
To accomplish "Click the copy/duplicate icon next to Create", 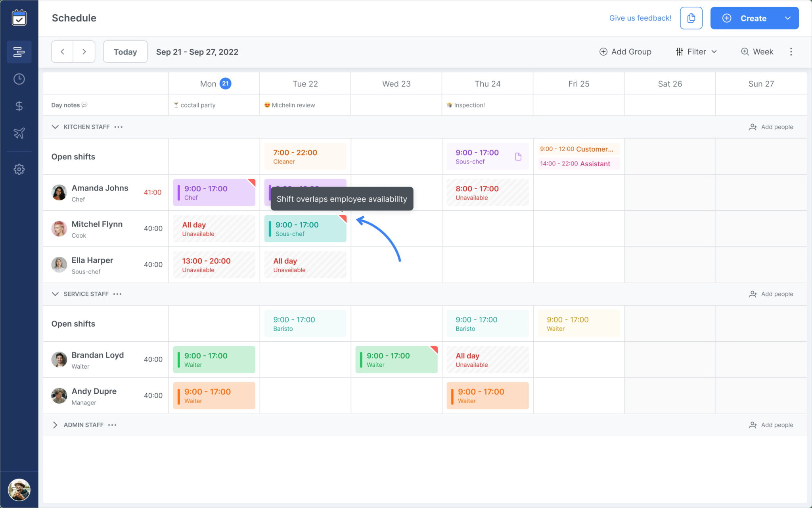I will coord(691,17).
